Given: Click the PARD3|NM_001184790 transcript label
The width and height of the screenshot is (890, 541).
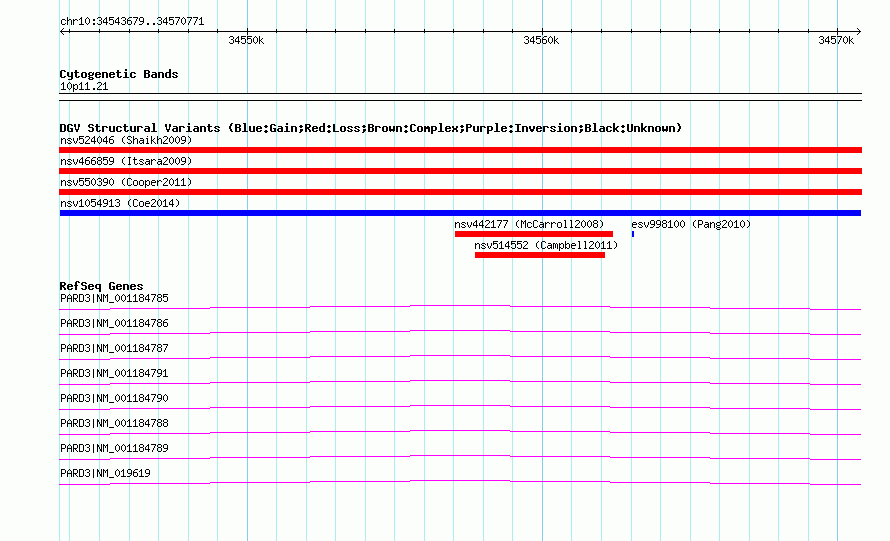Looking at the screenshot, I should 114,398.
